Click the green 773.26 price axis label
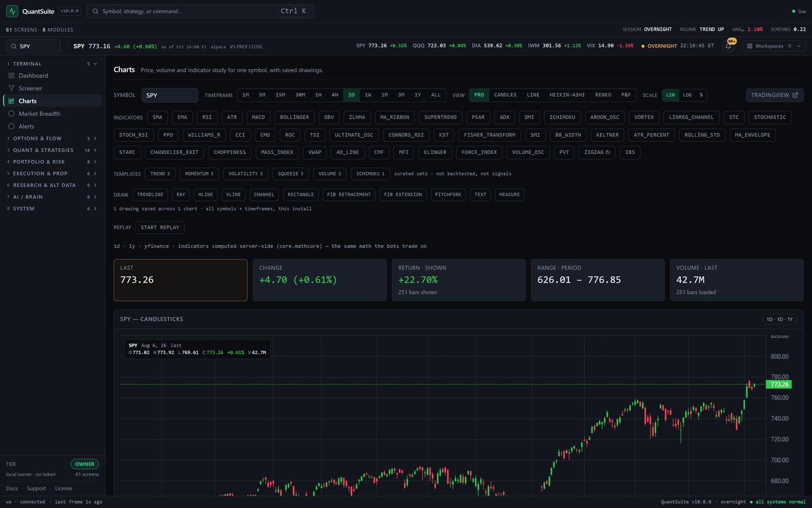This screenshot has height=508, width=812. (x=779, y=384)
